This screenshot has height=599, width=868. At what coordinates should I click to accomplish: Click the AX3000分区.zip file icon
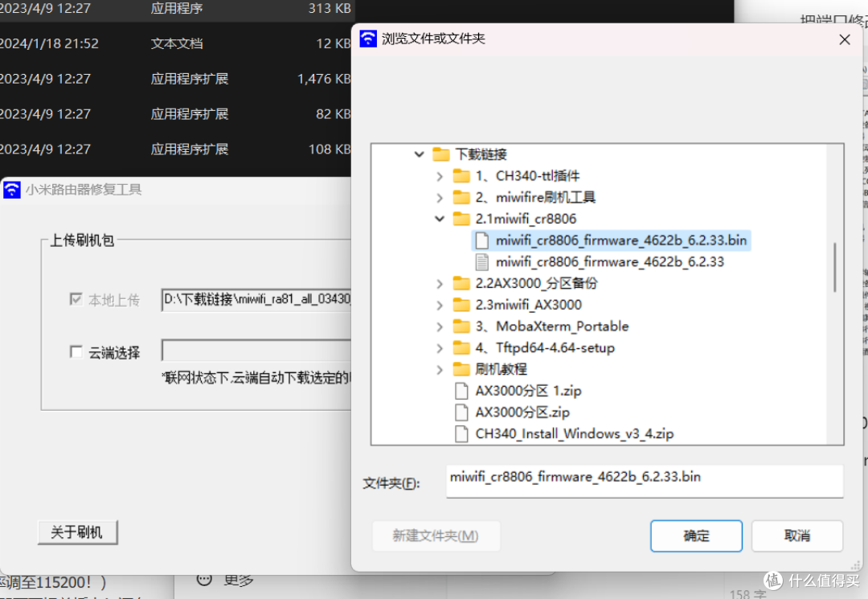[461, 412]
